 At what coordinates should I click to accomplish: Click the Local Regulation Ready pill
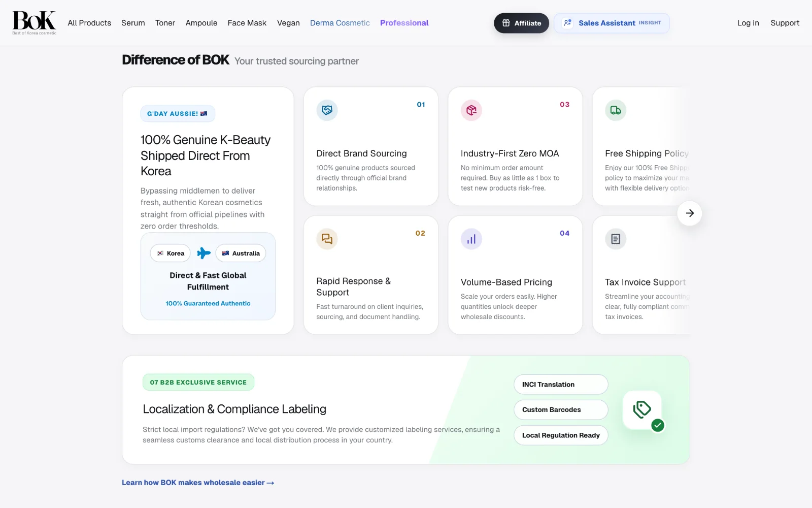coord(561,435)
